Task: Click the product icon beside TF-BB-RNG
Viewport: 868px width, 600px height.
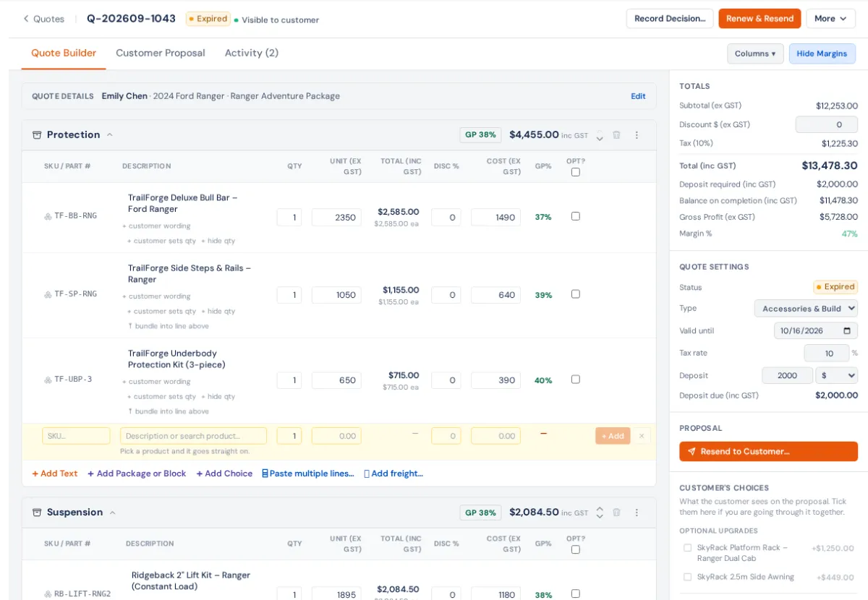Action: tap(48, 216)
